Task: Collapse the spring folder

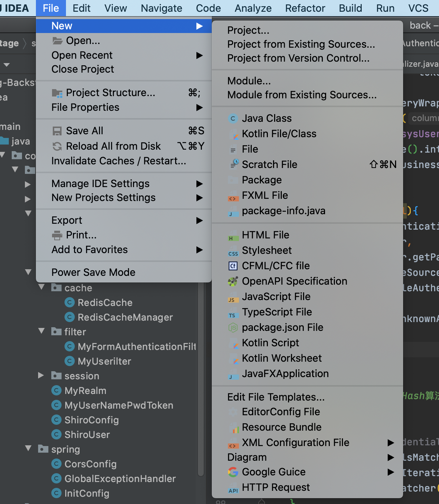Action: click(29, 448)
